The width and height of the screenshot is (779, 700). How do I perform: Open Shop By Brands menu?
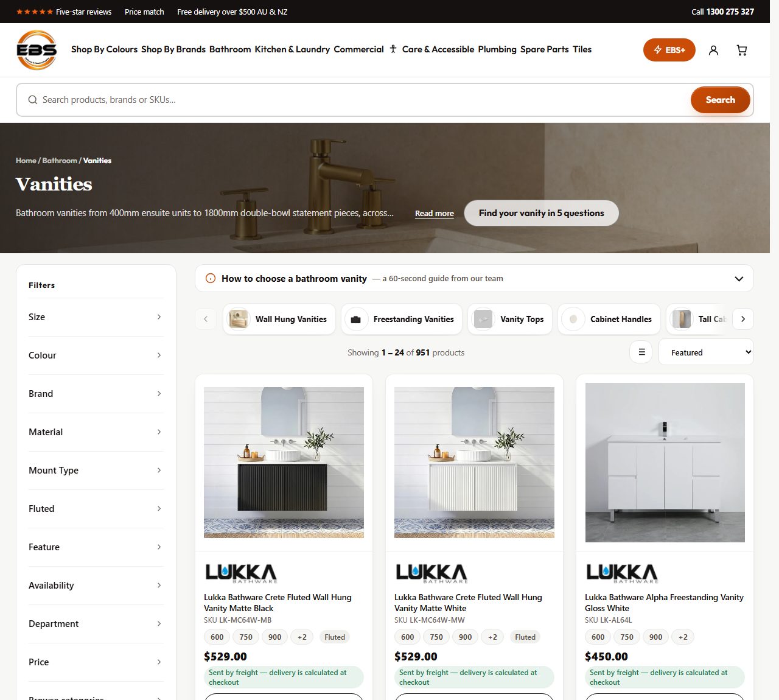click(173, 49)
